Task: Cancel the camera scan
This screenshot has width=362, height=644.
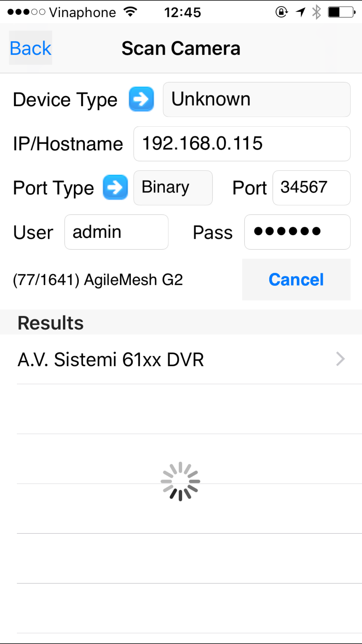Action: click(296, 279)
